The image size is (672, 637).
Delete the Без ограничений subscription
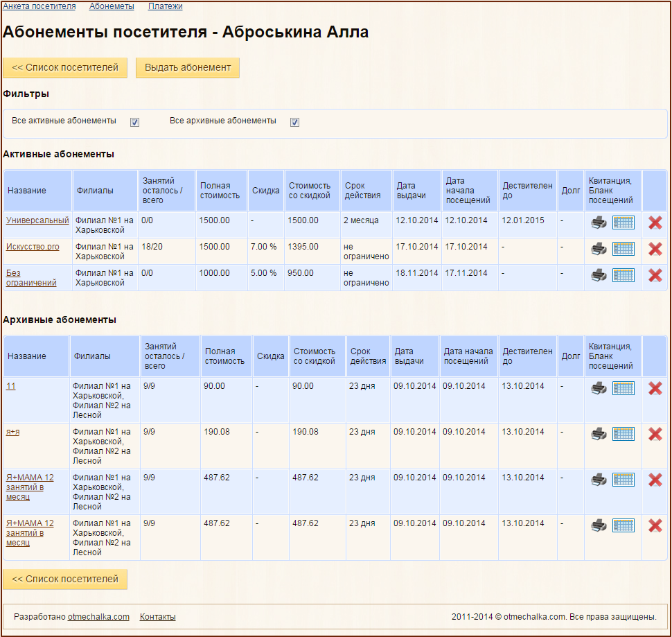(655, 275)
